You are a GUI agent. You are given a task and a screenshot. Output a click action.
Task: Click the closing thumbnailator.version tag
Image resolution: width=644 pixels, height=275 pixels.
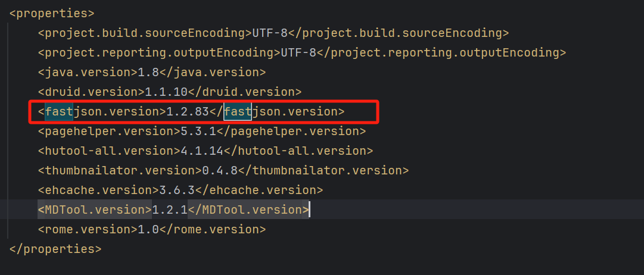tap(323, 170)
